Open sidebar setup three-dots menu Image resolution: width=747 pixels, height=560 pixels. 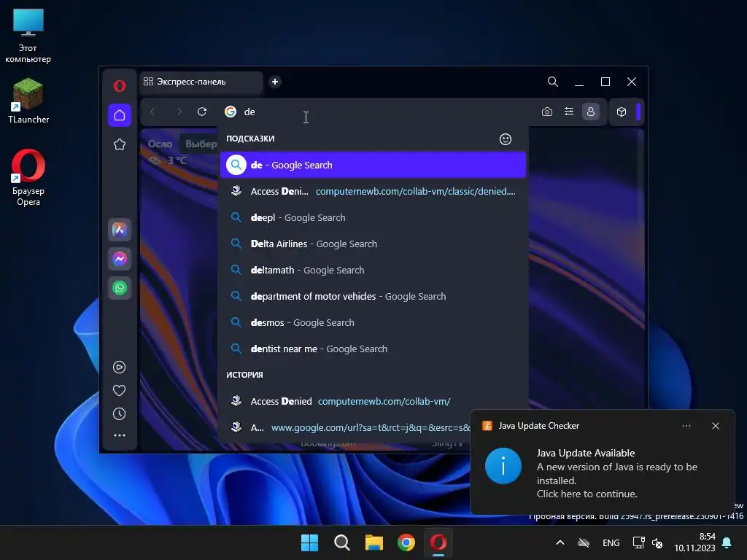(x=119, y=435)
